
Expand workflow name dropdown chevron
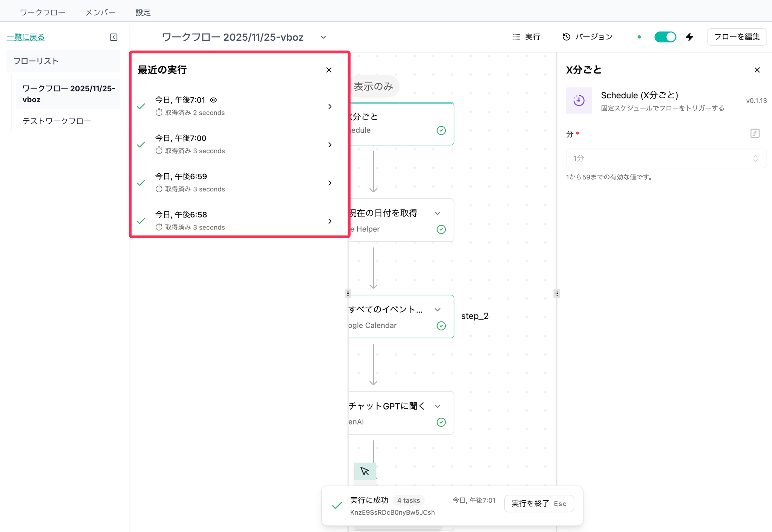(x=323, y=37)
